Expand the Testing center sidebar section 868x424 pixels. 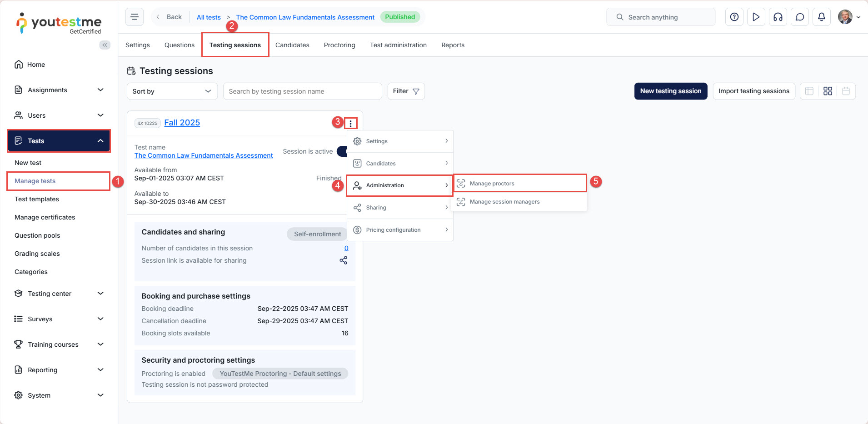pyautogui.click(x=59, y=294)
